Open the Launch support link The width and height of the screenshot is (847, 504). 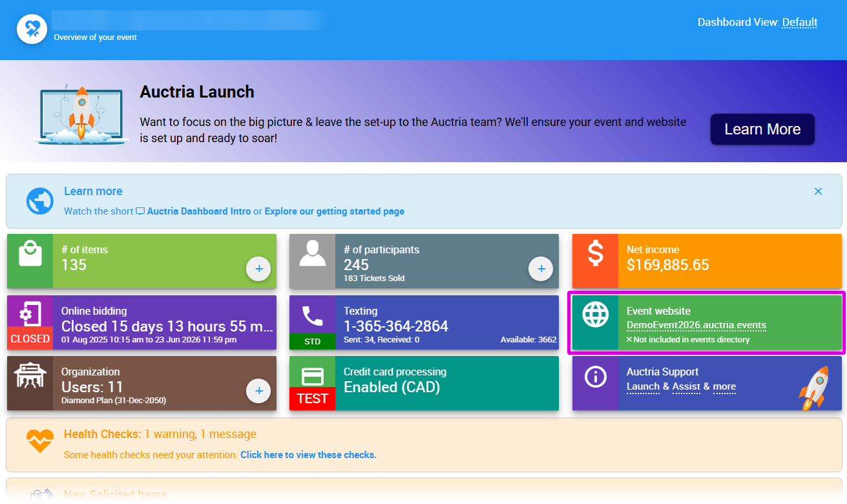tap(643, 386)
